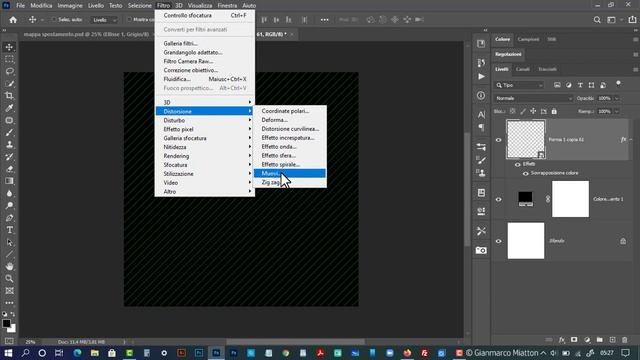Switch to the Tracciati tab
Screen dimensions: 640x360
[x=547, y=69]
